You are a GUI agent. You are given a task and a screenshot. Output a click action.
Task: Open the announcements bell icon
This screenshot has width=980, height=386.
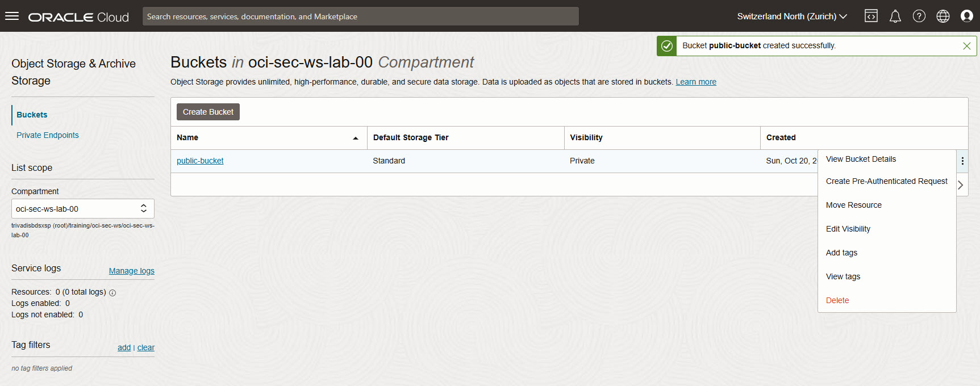pyautogui.click(x=895, y=16)
